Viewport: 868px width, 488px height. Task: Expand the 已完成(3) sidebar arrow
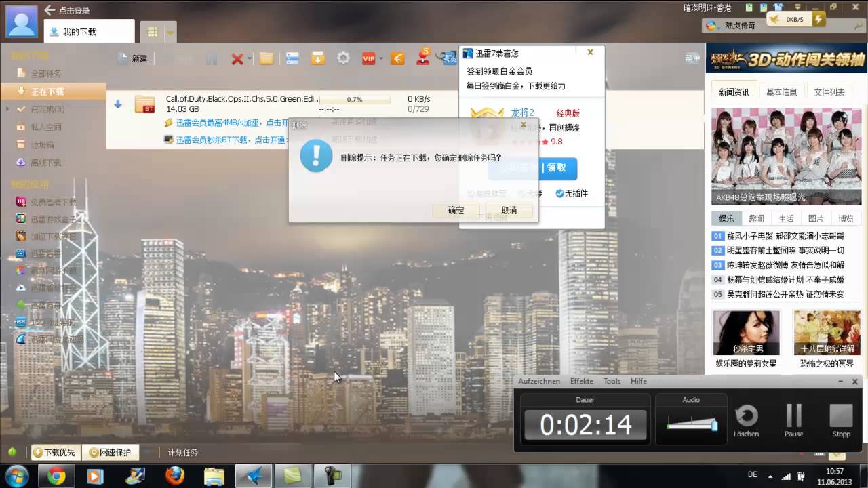click(7, 109)
